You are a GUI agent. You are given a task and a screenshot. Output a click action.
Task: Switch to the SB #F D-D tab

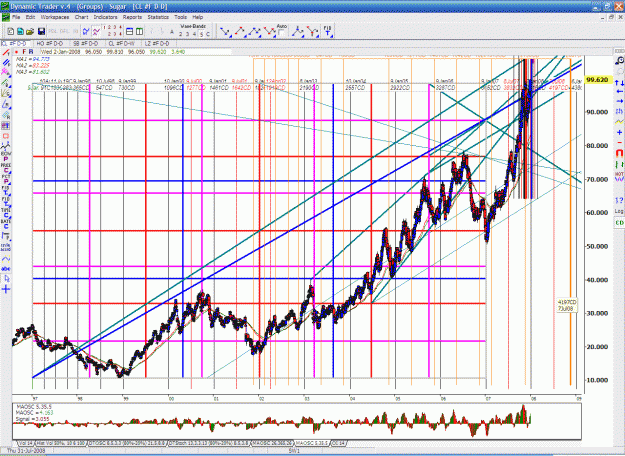pyautogui.click(x=85, y=43)
